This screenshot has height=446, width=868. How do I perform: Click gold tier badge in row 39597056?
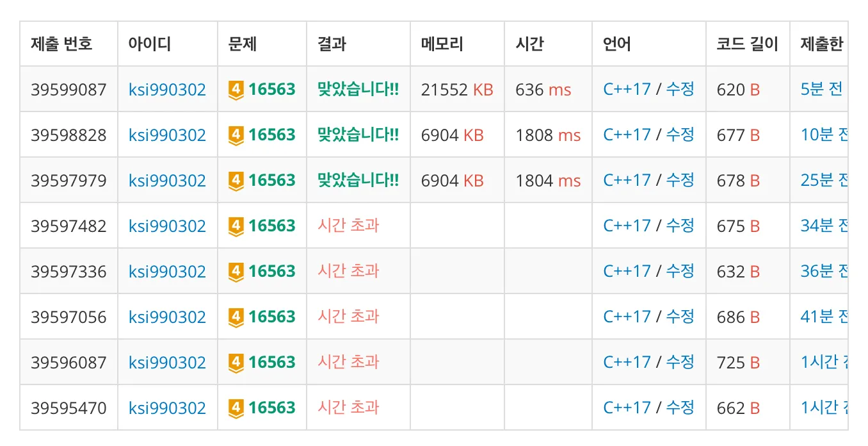(x=236, y=317)
